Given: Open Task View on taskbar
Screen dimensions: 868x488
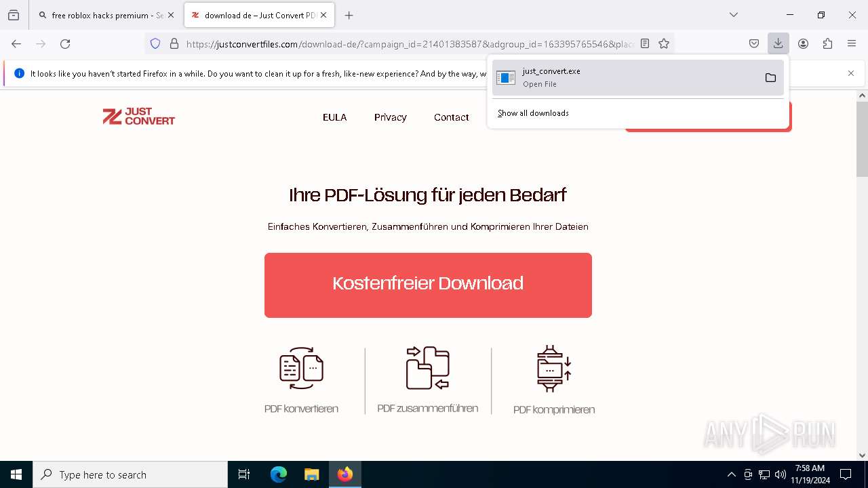Looking at the screenshot, I should click(244, 474).
